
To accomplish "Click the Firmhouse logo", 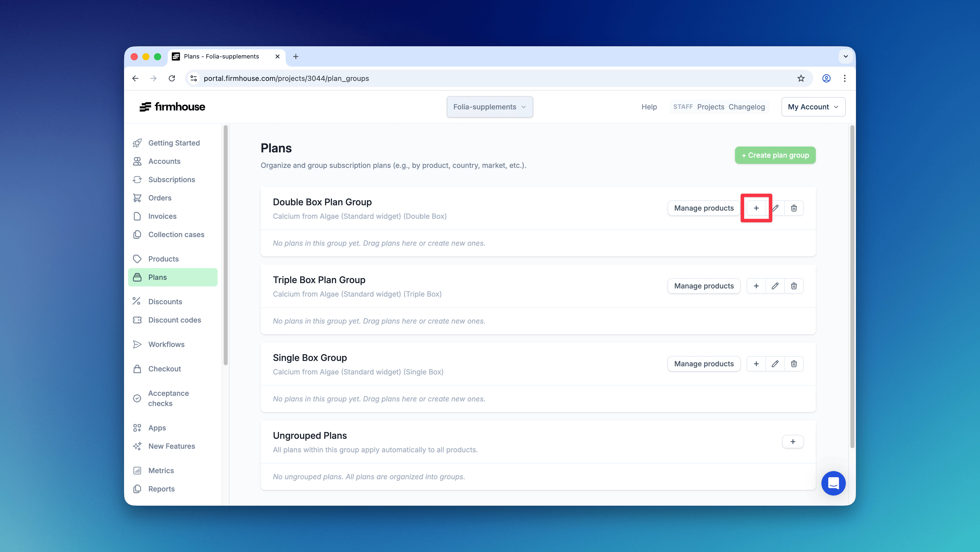I will point(172,107).
